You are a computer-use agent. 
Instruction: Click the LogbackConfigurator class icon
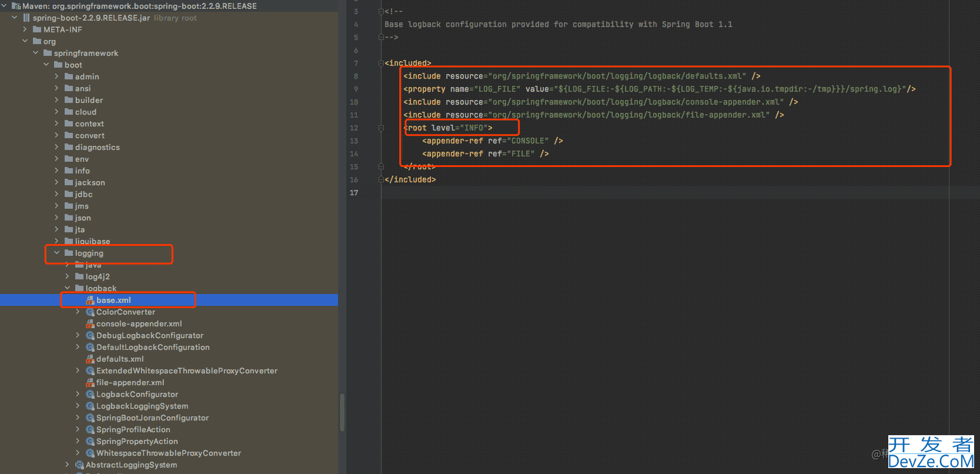(x=90, y=394)
